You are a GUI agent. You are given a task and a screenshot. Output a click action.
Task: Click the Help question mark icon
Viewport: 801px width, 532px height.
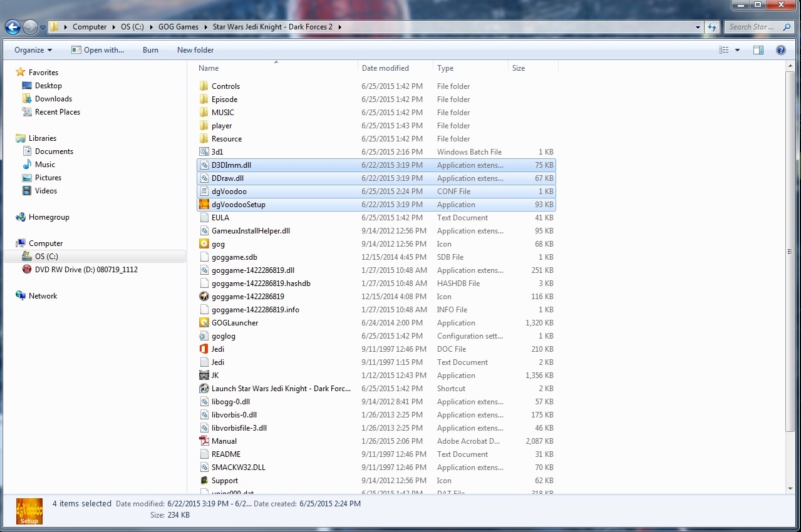tap(780, 50)
